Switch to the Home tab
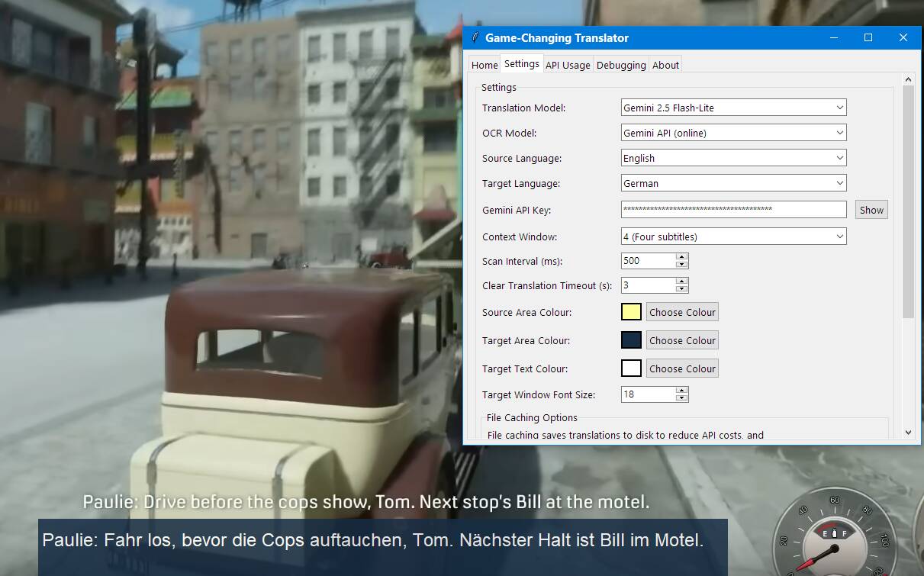Image resolution: width=924 pixels, height=576 pixels. [x=485, y=65]
